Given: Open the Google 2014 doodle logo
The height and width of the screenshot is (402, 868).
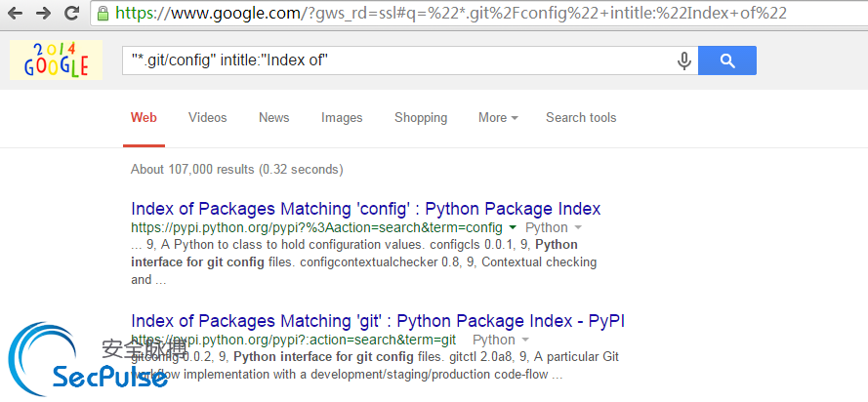Looking at the screenshot, I should 56,60.
